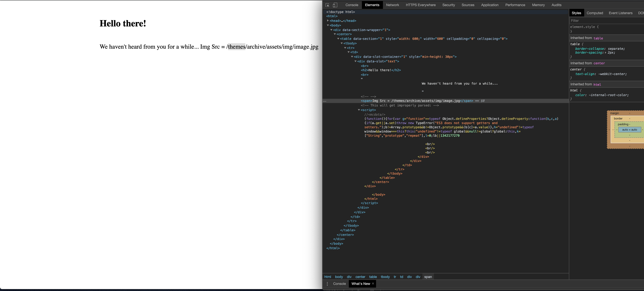
Task: Collapse the center element node
Action: pos(335,34)
